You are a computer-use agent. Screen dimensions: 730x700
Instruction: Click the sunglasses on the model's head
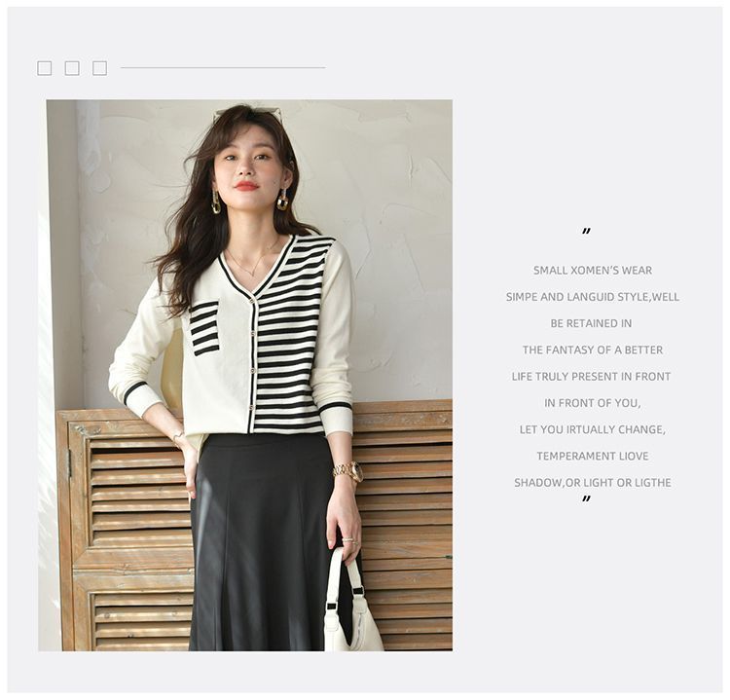(x=247, y=115)
